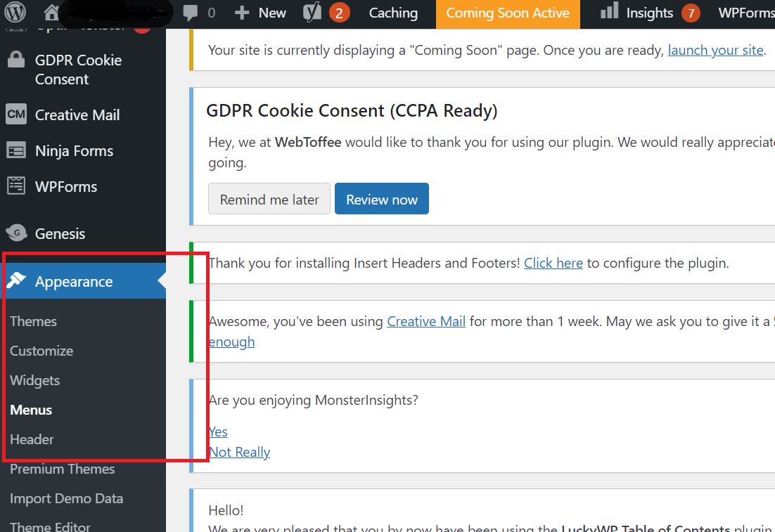
Task: Click the Insights bar chart icon
Action: 610,11
